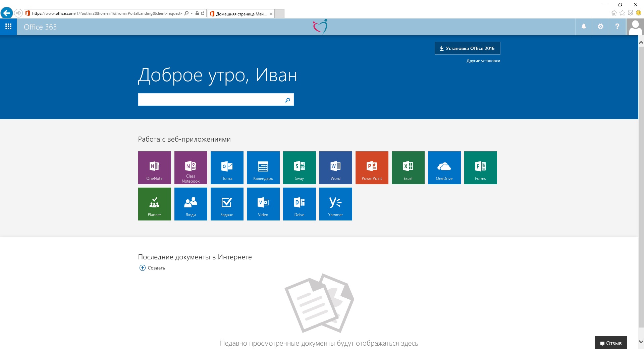This screenshot has height=349, width=644.
Task: Open Office 365 settings gear
Action: coord(600,27)
